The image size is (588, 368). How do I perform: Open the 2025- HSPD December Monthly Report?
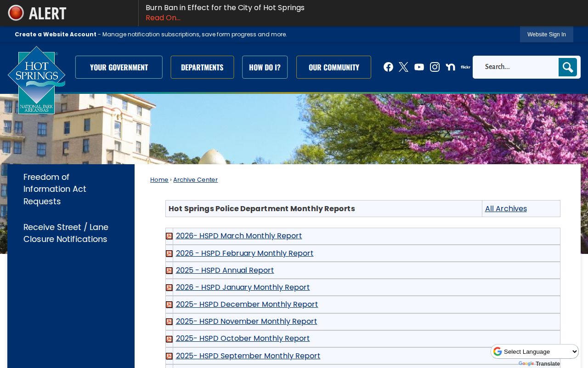pos(247,305)
